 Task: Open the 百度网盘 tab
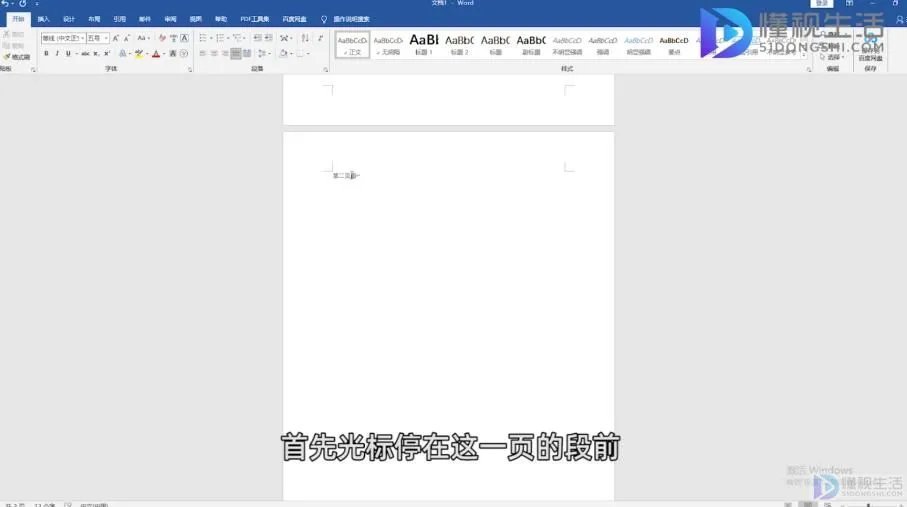[294, 19]
